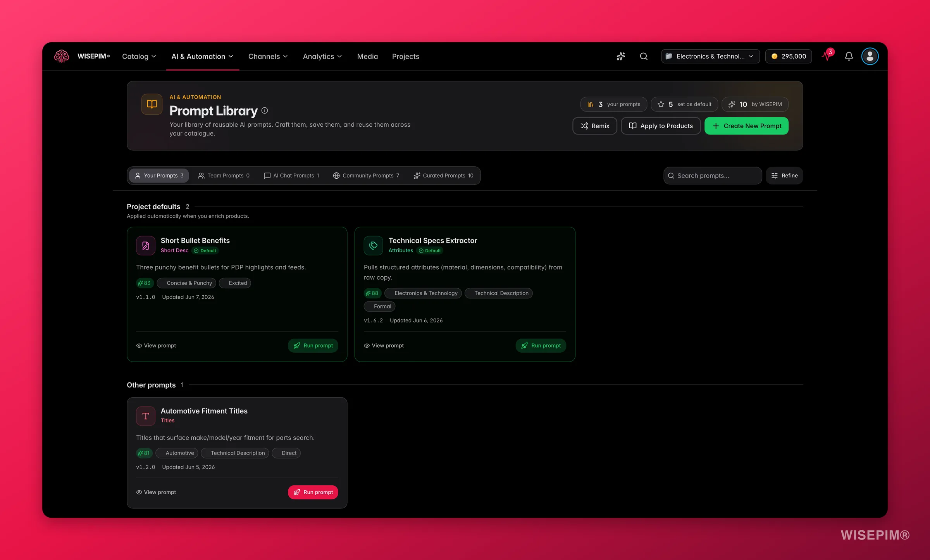Click Create New Prompt

(x=746, y=126)
